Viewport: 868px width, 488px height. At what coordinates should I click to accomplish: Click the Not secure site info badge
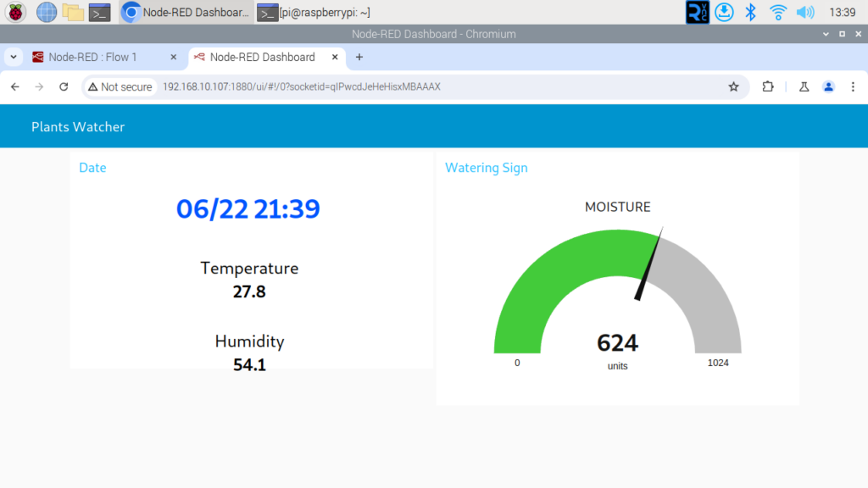[x=120, y=87]
